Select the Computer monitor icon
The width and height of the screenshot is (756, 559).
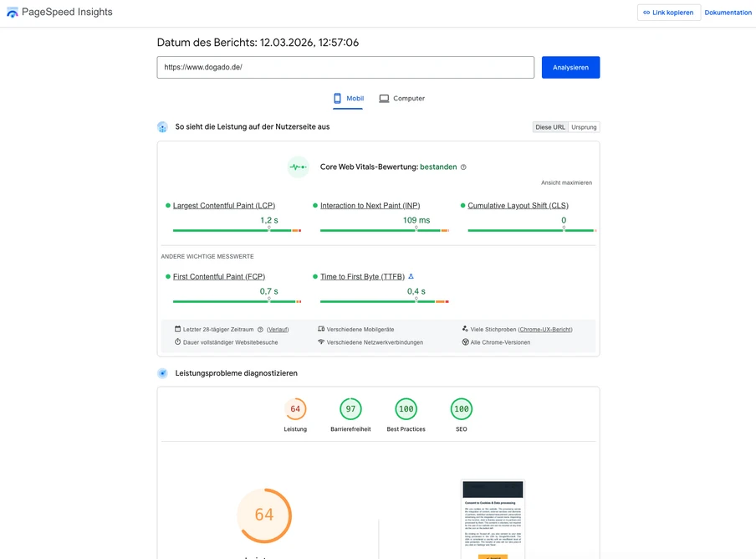coord(384,98)
